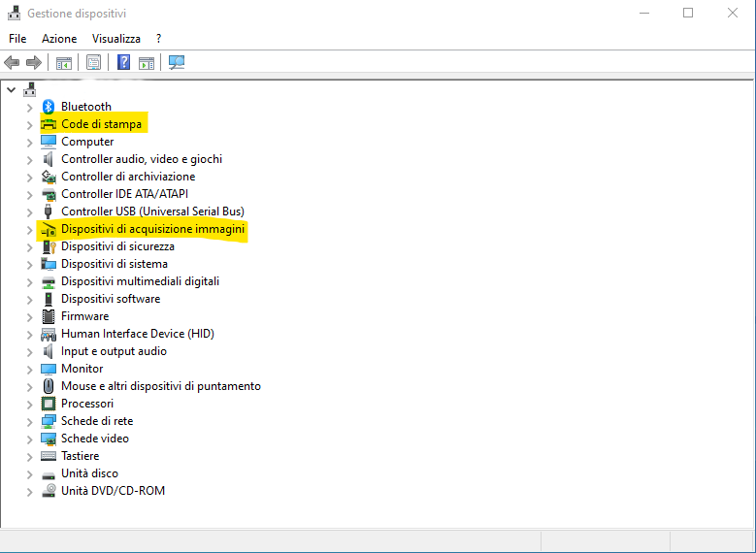Scan for hardware changes via monitor icon
Viewport: 756px width, 553px height.
[x=177, y=62]
